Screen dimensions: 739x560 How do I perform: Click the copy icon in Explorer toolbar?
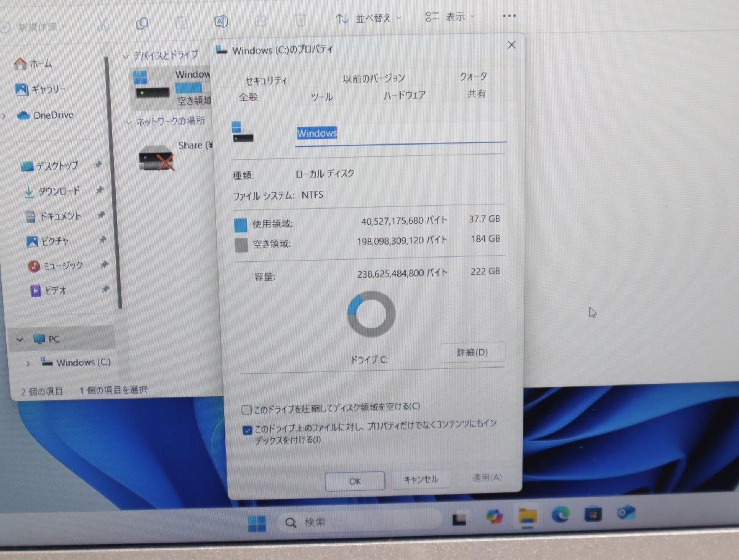click(x=142, y=23)
